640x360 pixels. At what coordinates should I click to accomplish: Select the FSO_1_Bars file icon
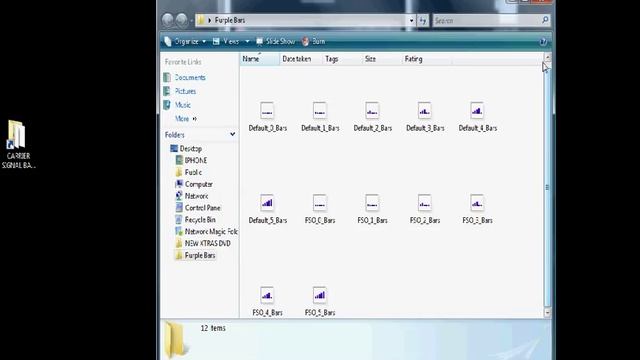click(x=372, y=203)
